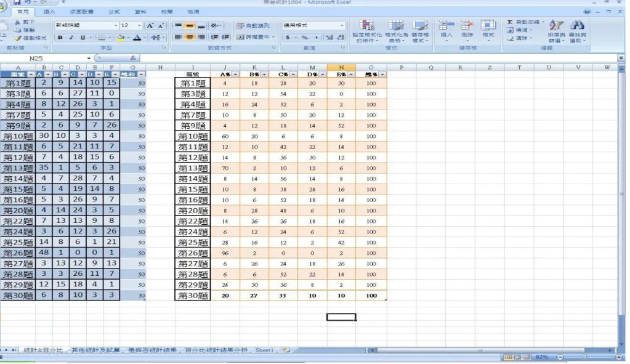Screen dimensions: 630x364
Task: Toggle align text right
Action: [x=201, y=37]
